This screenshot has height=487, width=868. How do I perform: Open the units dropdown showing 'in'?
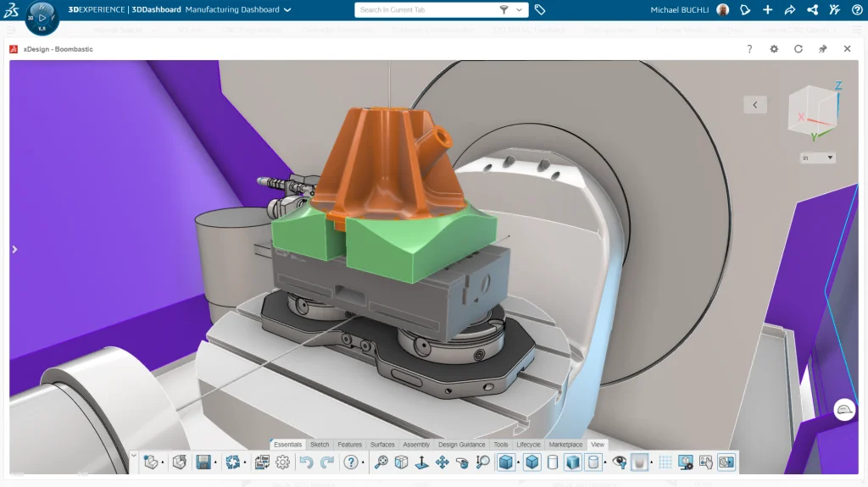click(818, 158)
